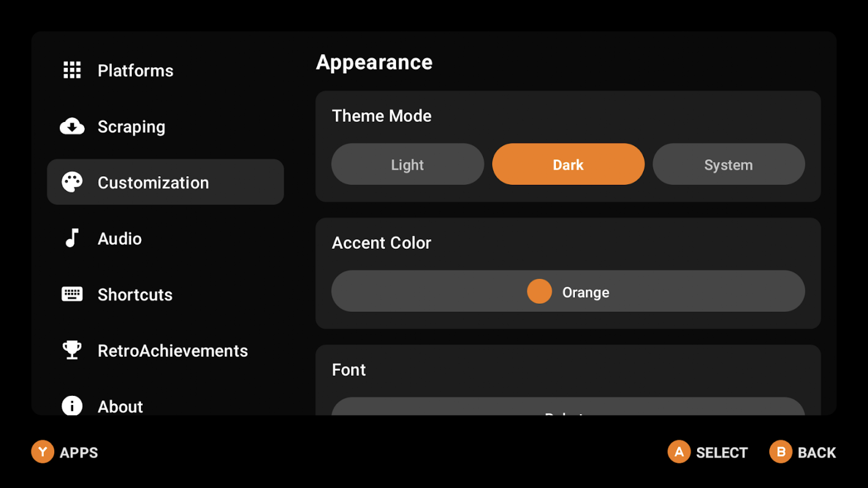Click the RetroAchievements trophy icon
The height and width of the screenshot is (488, 868).
point(72,350)
